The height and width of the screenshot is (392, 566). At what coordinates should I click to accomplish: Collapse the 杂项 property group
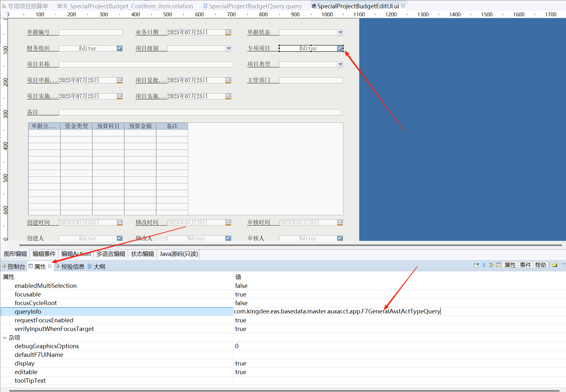5,338
